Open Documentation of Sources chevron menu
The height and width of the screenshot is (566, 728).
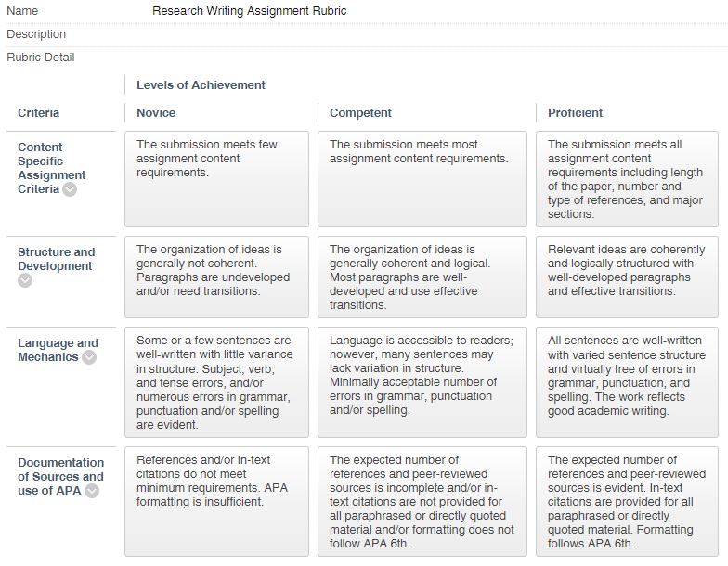click(x=92, y=491)
